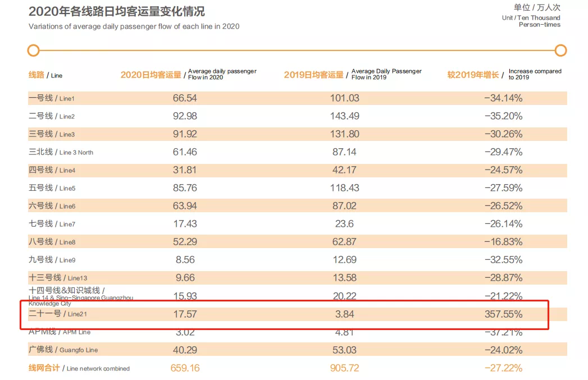
Task: Click the right orange circle marker
Action: (x=560, y=50)
